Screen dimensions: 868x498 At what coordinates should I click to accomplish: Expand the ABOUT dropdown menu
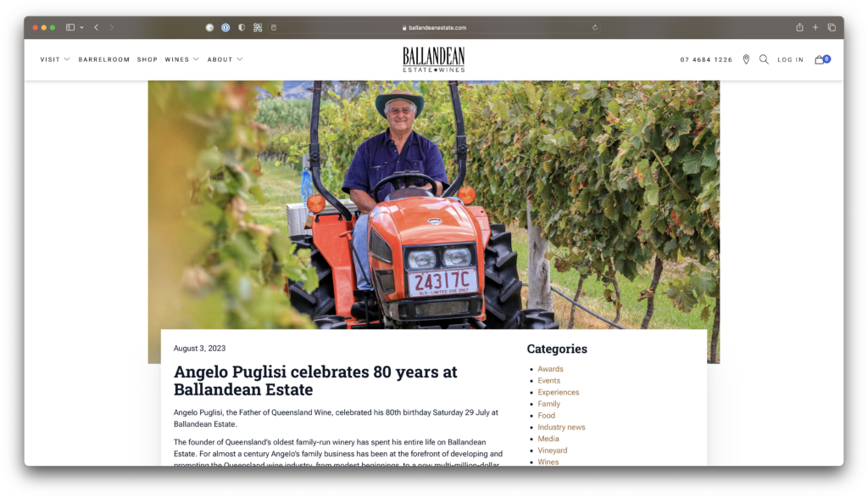pos(225,59)
